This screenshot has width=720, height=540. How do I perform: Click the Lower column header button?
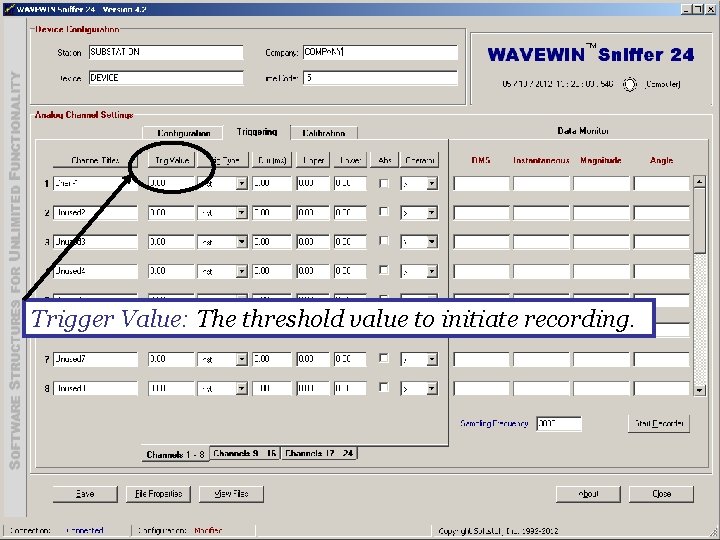[x=350, y=160]
